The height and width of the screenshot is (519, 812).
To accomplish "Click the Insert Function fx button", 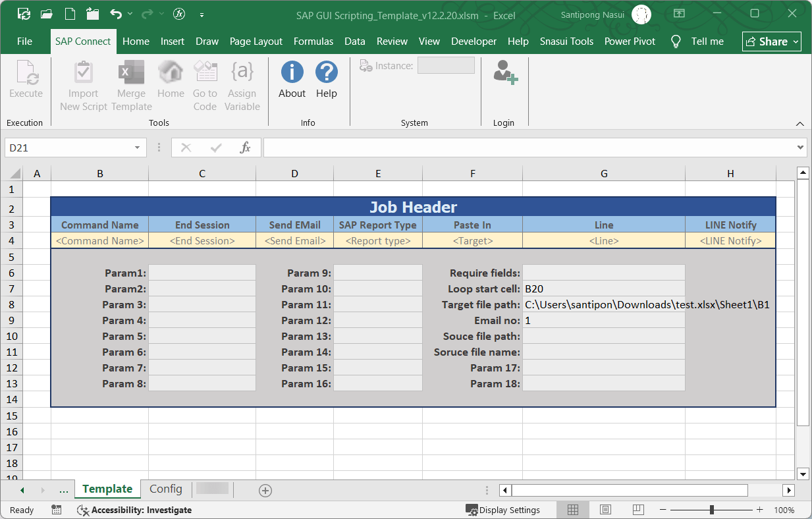I will 245,148.
